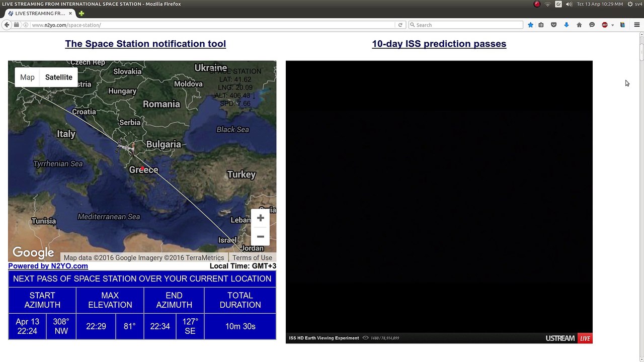Open the sound volume indicator
The image size is (644, 362).
click(x=569, y=4)
